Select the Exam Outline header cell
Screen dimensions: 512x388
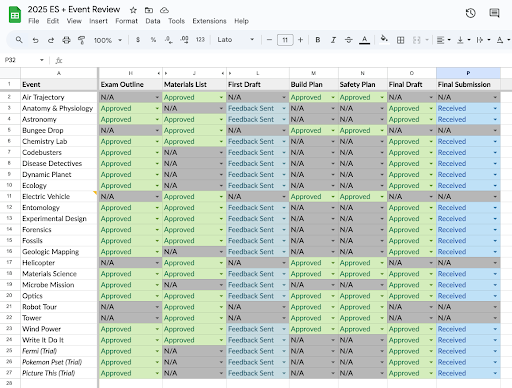(130, 84)
